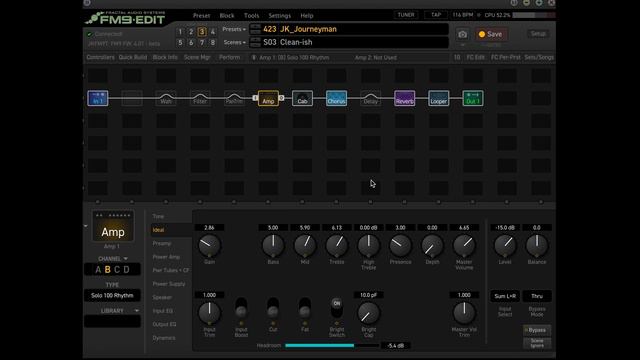The width and height of the screenshot is (640, 360).
Task: Click the Master Vol Trim knob
Action: pos(464,313)
